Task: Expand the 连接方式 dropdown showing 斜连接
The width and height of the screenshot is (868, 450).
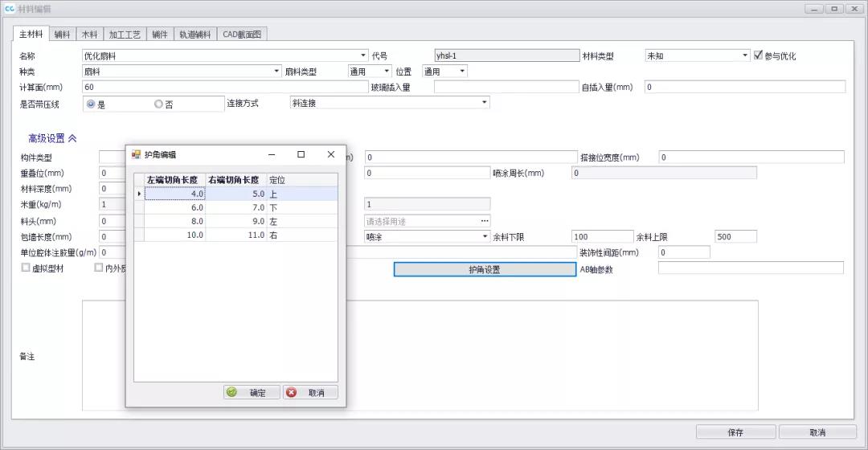Action: 484,103
